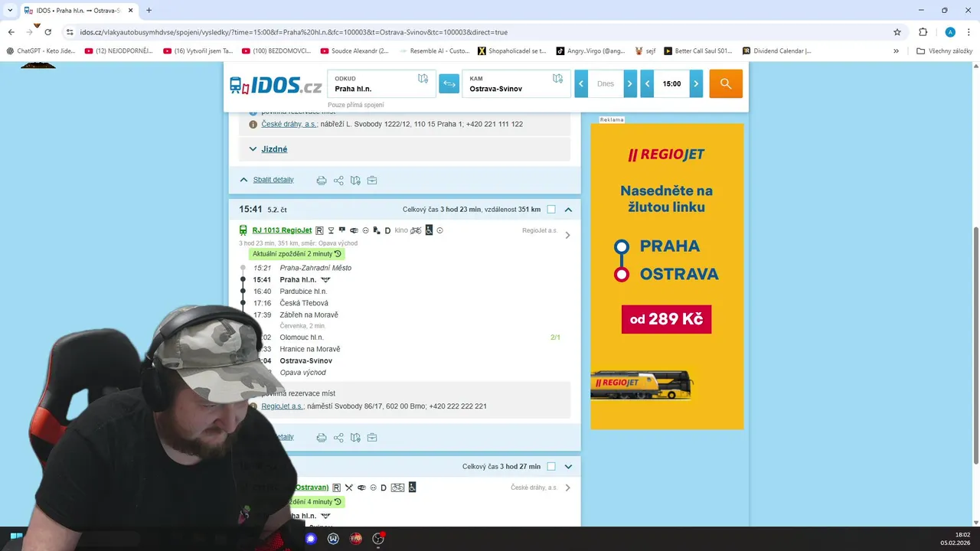The width and height of the screenshot is (980, 551).
Task: Click the IDOS.cz logo
Action: tap(276, 85)
